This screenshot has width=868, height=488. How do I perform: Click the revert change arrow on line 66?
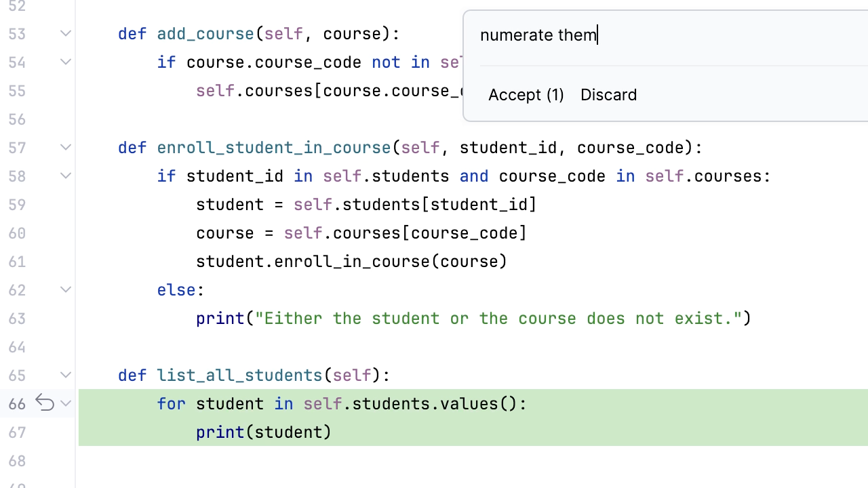pyautogui.click(x=45, y=403)
